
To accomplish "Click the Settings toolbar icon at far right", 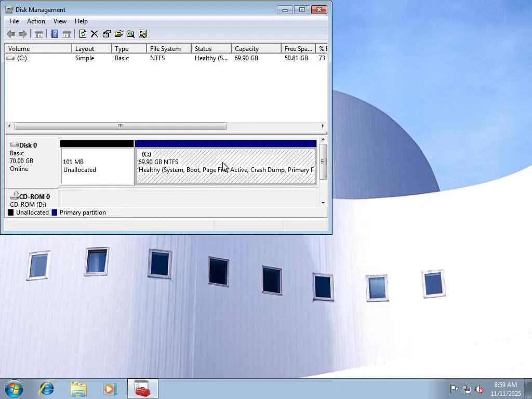I will [x=143, y=34].
